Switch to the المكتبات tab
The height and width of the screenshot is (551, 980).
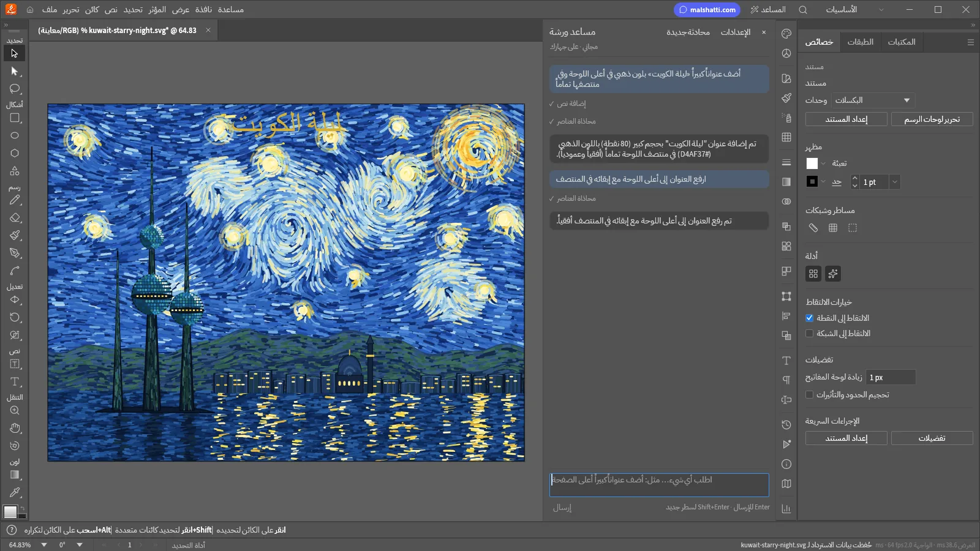(902, 42)
